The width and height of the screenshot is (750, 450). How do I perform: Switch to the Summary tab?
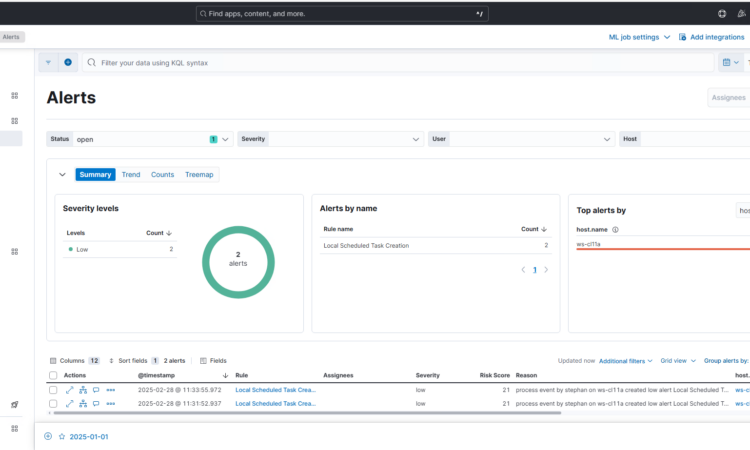pyautogui.click(x=95, y=175)
